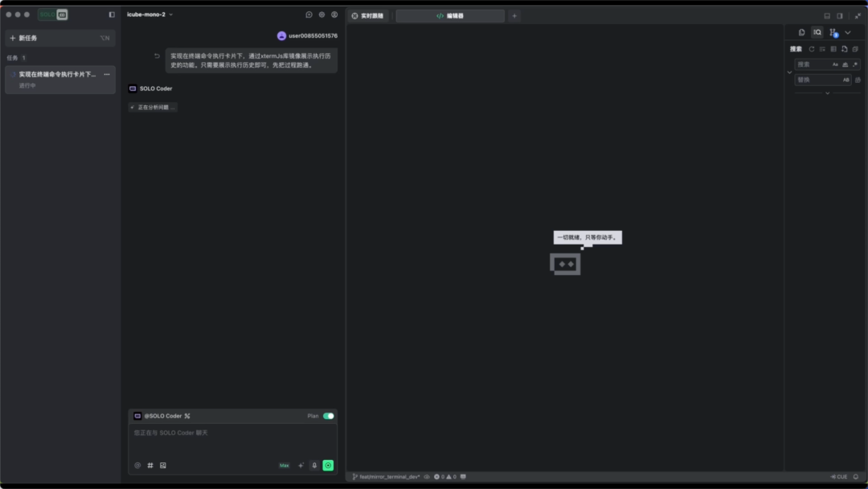Toggle the bottom panel layout icon

pyautogui.click(x=827, y=16)
